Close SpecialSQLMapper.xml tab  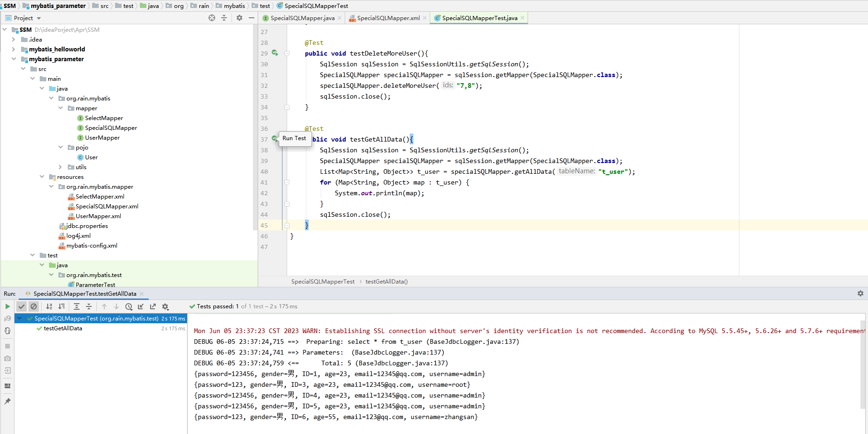click(x=425, y=18)
